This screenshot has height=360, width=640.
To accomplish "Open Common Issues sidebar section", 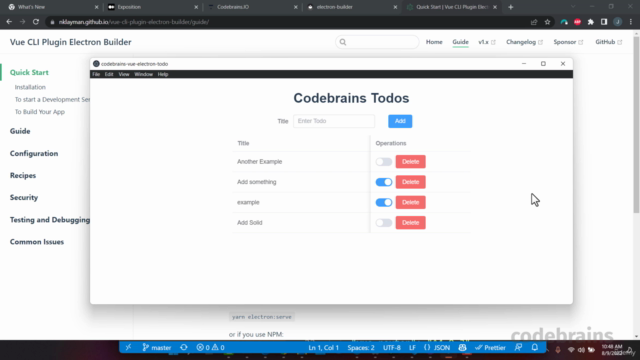I will [x=37, y=242].
